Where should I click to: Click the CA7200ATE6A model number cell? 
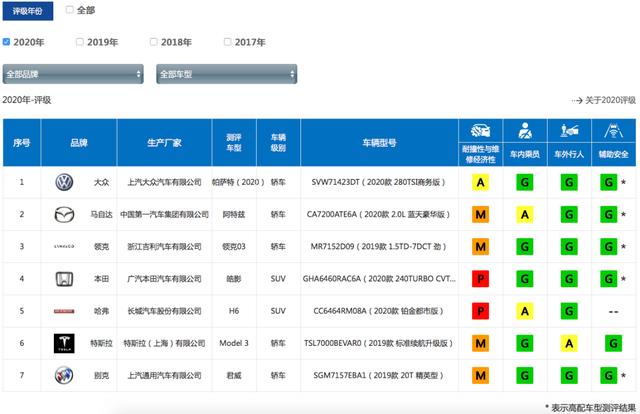(x=378, y=214)
